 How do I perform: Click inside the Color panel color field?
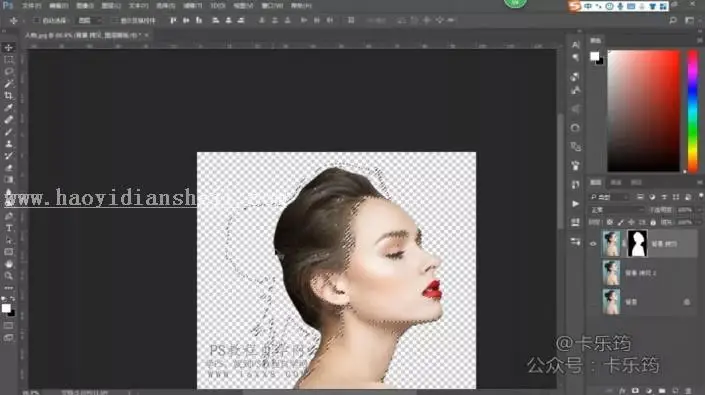point(643,111)
